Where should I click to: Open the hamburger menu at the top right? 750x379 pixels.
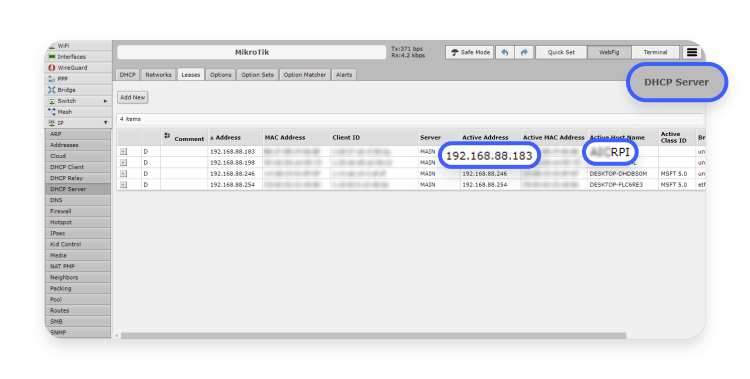click(x=692, y=52)
